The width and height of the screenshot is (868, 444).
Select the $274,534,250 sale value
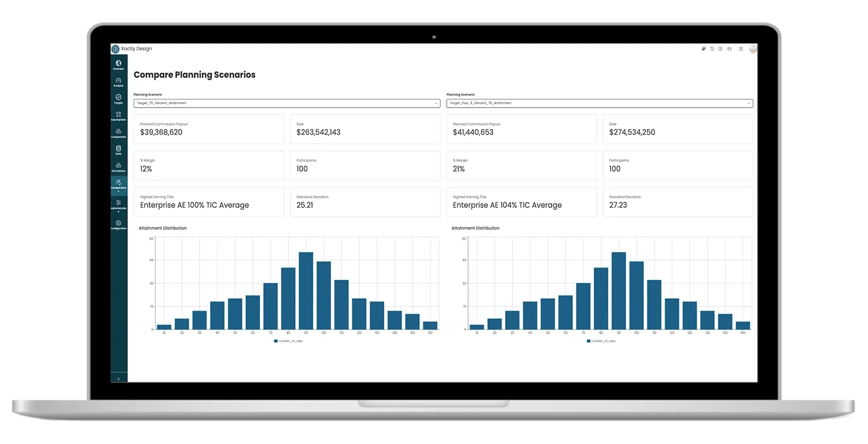click(632, 132)
